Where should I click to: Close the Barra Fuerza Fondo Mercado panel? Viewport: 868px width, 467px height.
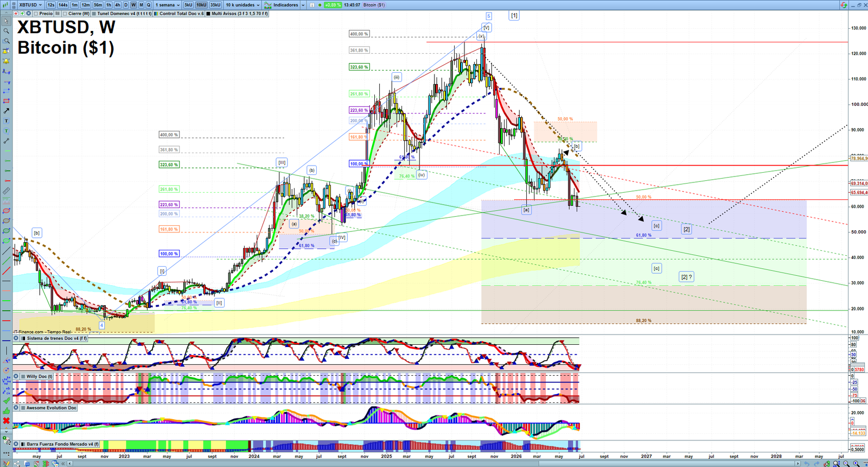click(x=16, y=444)
